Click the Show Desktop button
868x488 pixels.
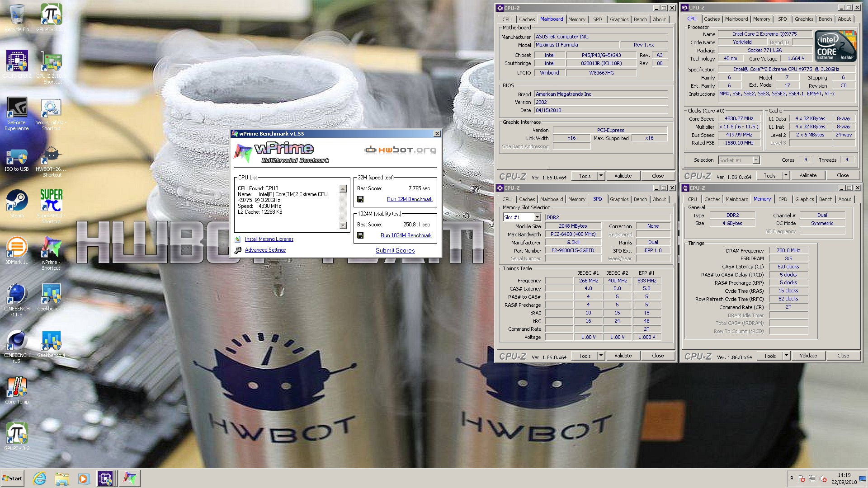[863, 479]
